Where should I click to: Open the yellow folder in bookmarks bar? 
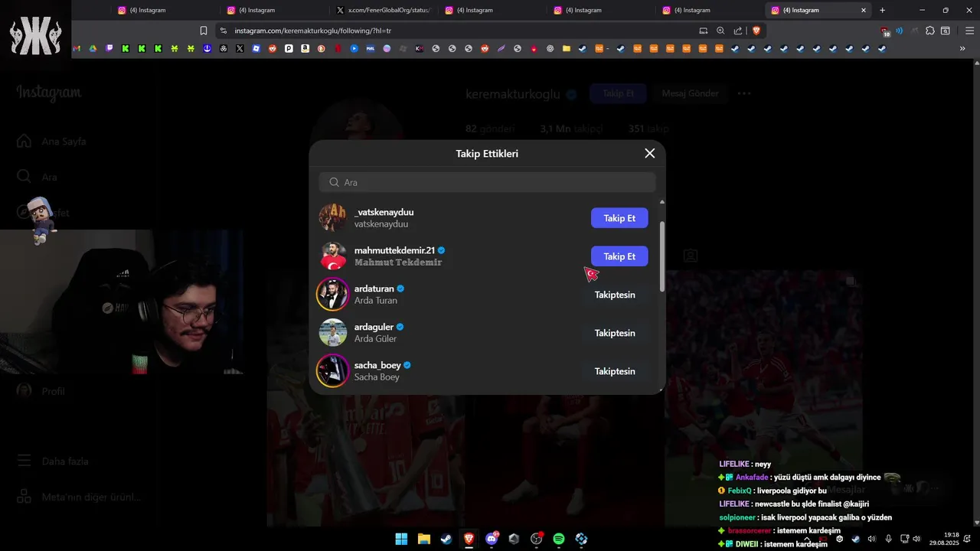coord(567,48)
